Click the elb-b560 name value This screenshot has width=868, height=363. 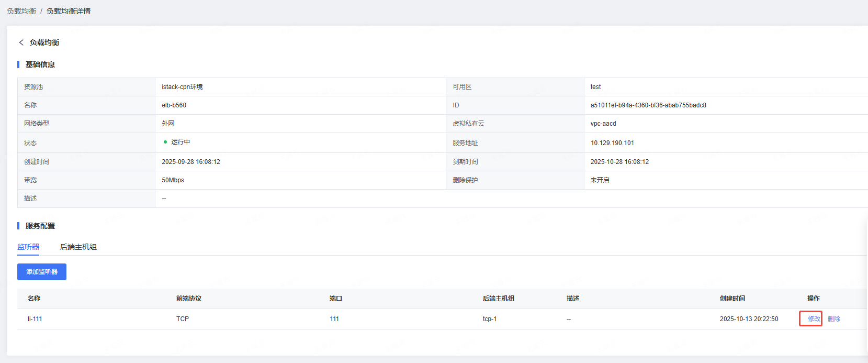174,105
